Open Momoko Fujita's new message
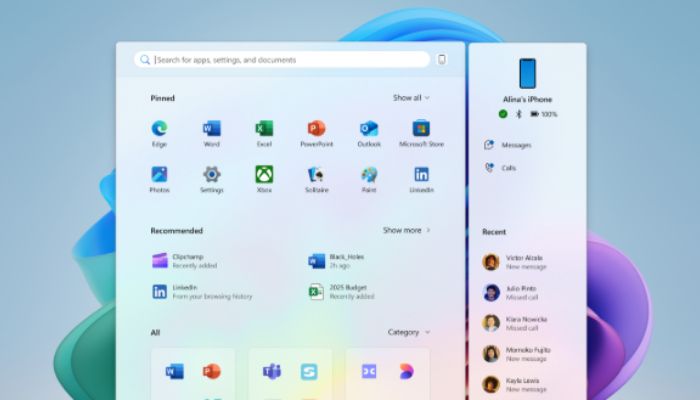Screen dimensions: 700x400 click(x=516, y=354)
